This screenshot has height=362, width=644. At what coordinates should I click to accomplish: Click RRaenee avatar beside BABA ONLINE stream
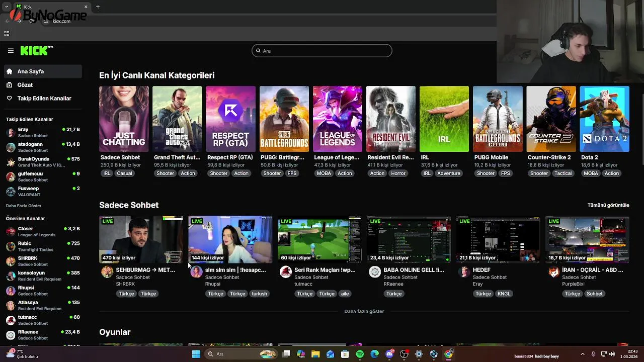click(375, 272)
